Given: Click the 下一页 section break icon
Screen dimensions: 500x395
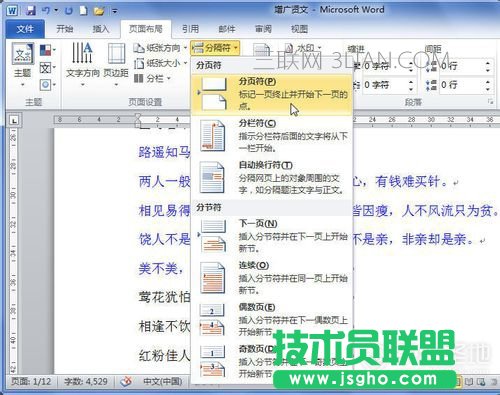Looking at the screenshot, I should (212, 236).
